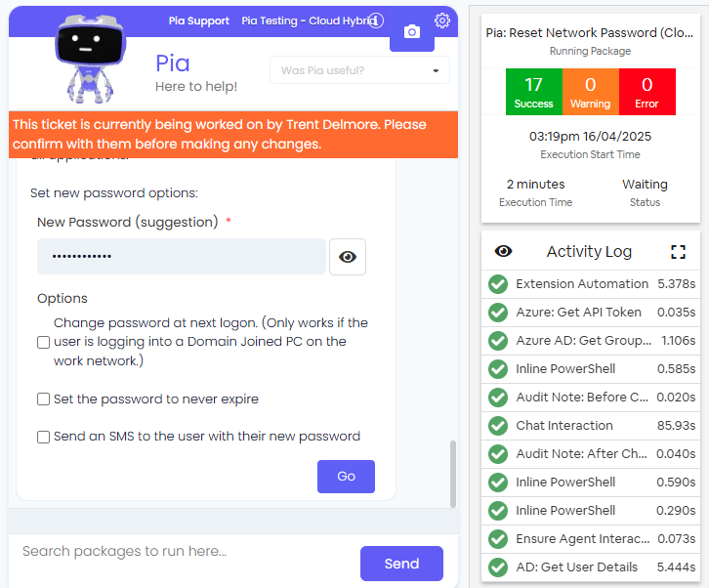The width and height of the screenshot is (709, 588).
Task: Tick Send an SMS to the user
Action: [43, 437]
